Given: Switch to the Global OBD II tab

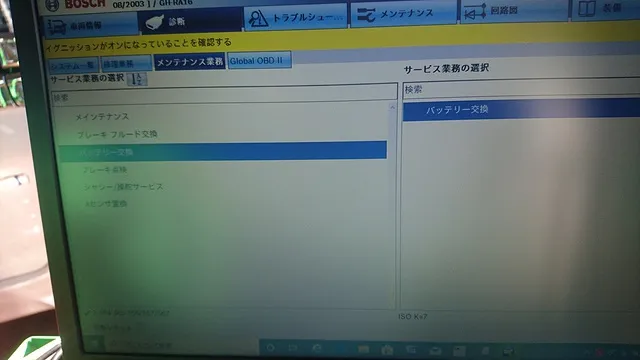Looking at the screenshot, I should pyautogui.click(x=259, y=60).
